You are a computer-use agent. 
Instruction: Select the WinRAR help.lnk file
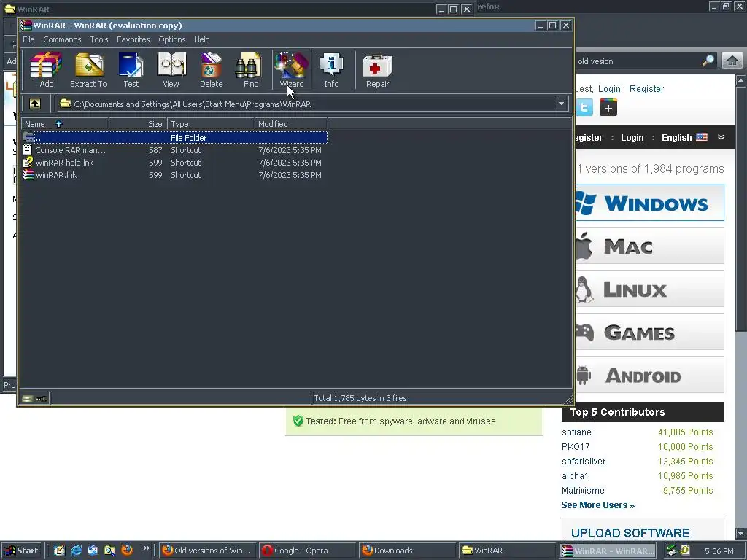(x=174, y=163)
